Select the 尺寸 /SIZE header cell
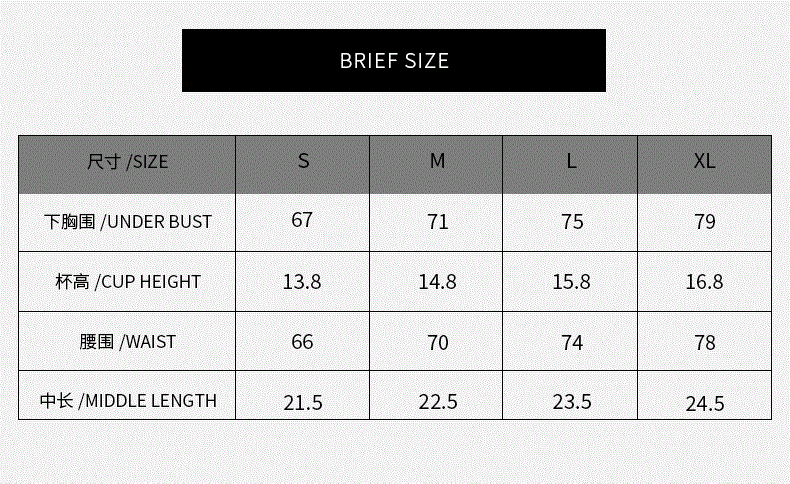The height and width of the screenshot is (484, 790). [127, 162]
